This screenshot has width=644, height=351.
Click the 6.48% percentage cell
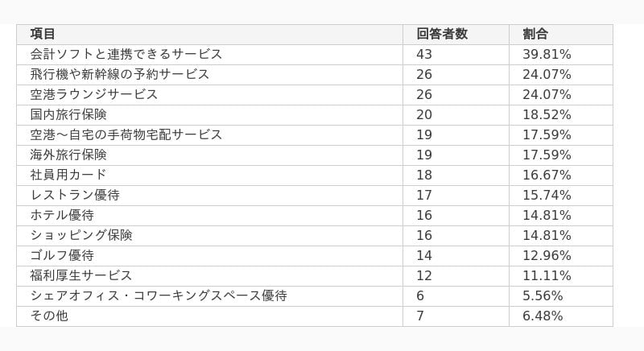pyautogui.click(x=561, y=316)
